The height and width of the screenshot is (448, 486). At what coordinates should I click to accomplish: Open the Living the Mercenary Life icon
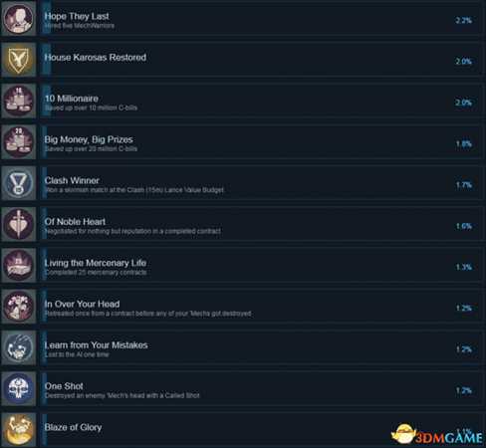(x=18, y=265)
